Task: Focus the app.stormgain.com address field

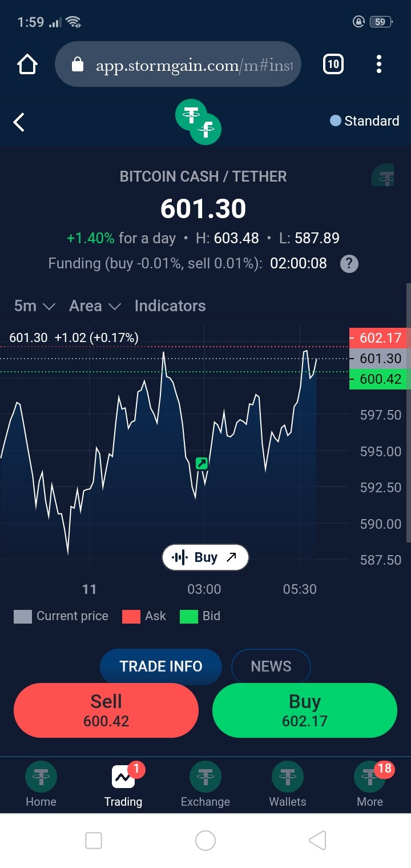Action: (x=178, y=65)
